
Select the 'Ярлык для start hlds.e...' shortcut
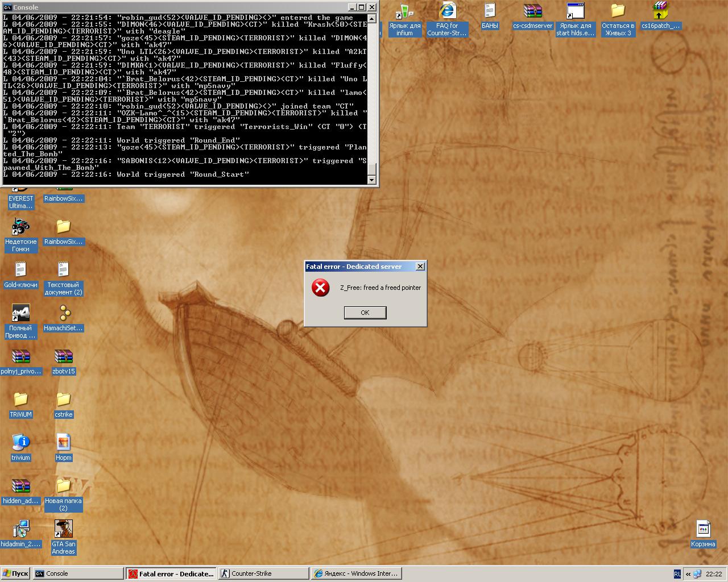click(575, 20)
